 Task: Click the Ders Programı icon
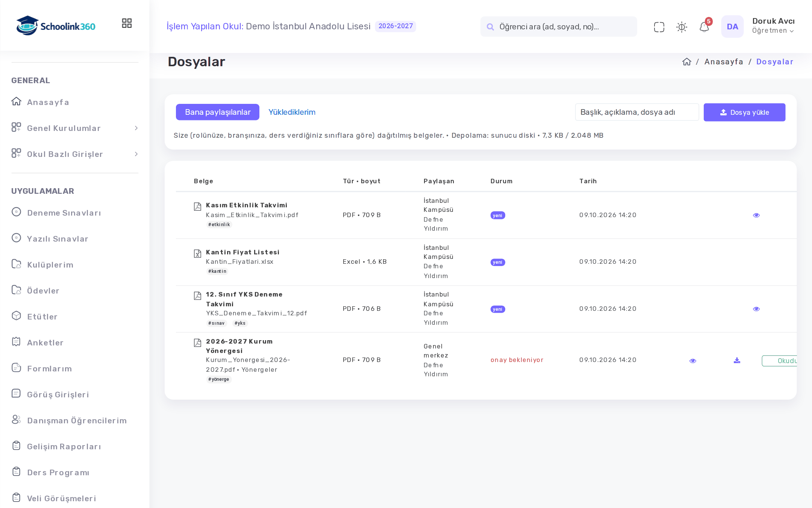(x=16, y=471)
